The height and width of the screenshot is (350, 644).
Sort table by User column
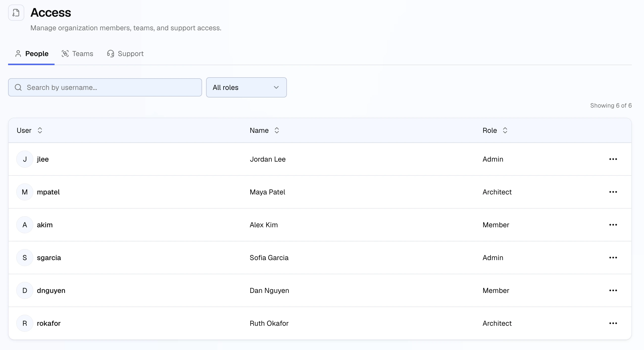click(29, 130)
